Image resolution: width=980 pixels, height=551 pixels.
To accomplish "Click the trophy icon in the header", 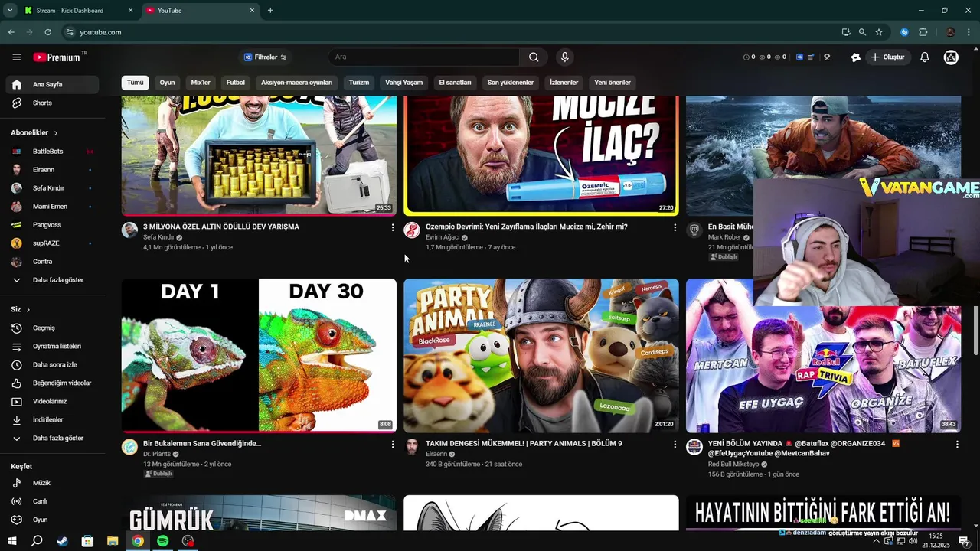I will pos(827,57).
